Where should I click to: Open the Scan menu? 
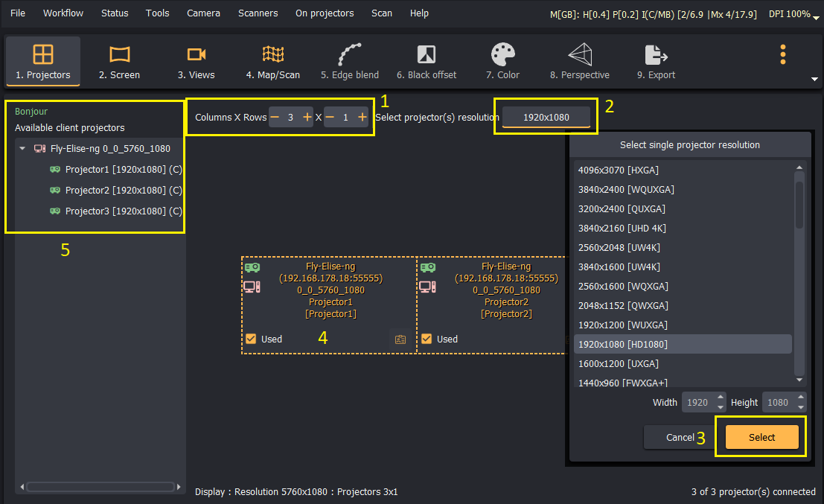pyautogui.click(x=382, y=13)
